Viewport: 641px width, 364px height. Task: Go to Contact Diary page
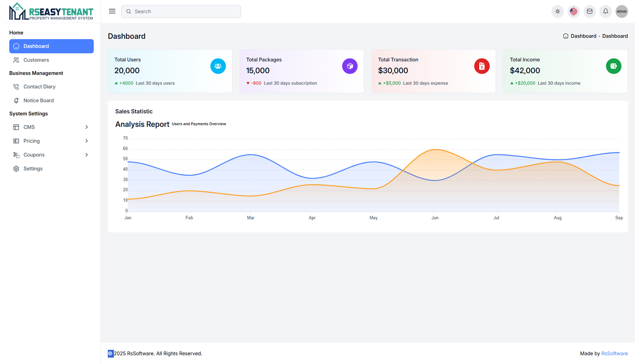[x=39, y=87]
